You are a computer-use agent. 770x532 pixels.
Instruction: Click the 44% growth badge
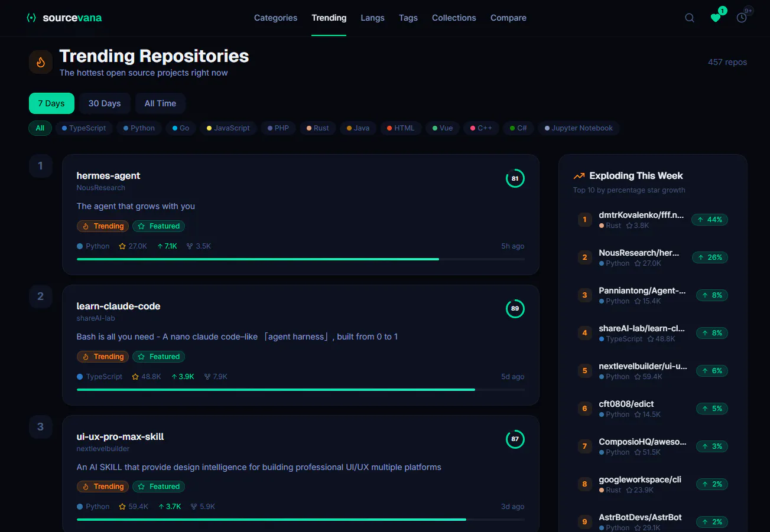click(x=710, y=220)
